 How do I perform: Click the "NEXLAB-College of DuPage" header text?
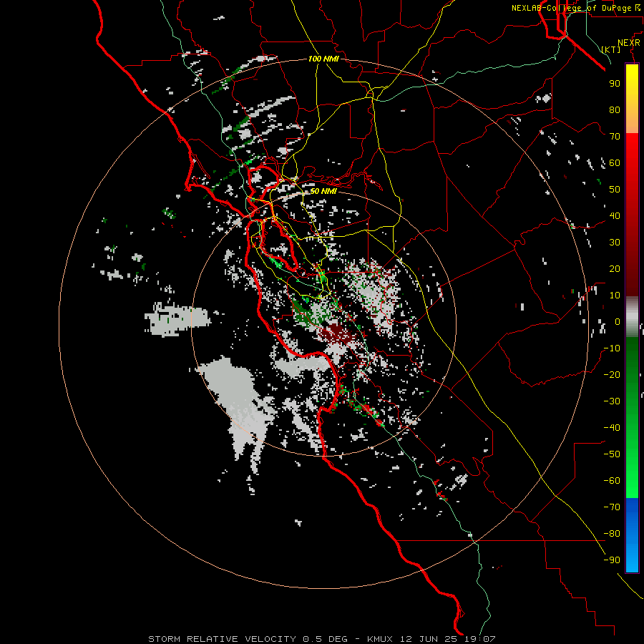point(571,8)
